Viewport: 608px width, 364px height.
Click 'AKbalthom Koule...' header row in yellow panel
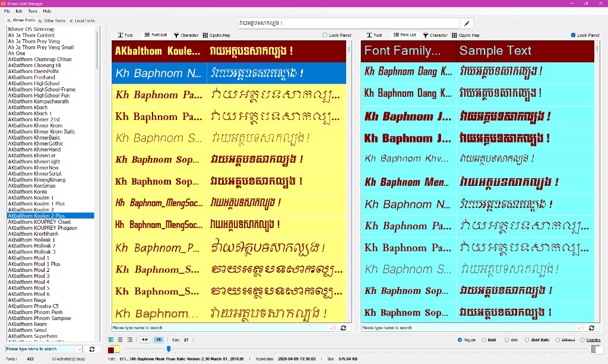229,51
